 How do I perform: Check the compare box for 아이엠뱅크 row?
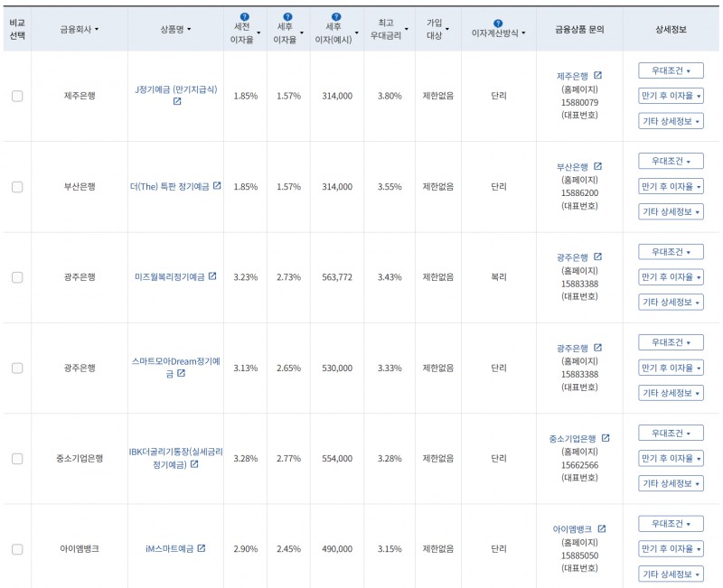[17, 549]
